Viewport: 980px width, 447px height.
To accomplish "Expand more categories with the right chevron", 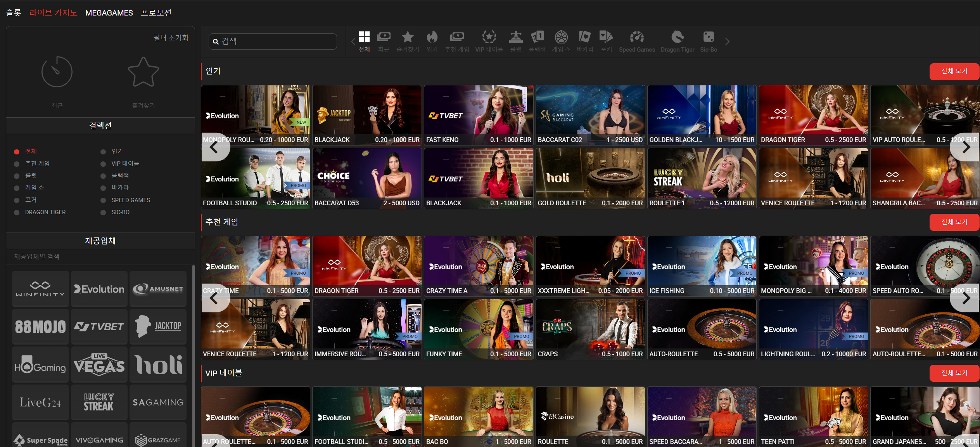I will (x=727, y=42).
